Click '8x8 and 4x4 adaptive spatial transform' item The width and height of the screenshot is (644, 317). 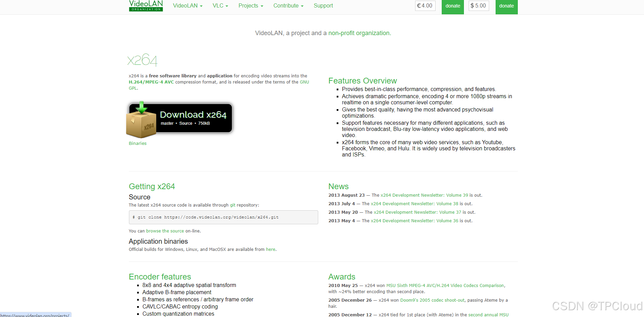[x=189, y=285]
